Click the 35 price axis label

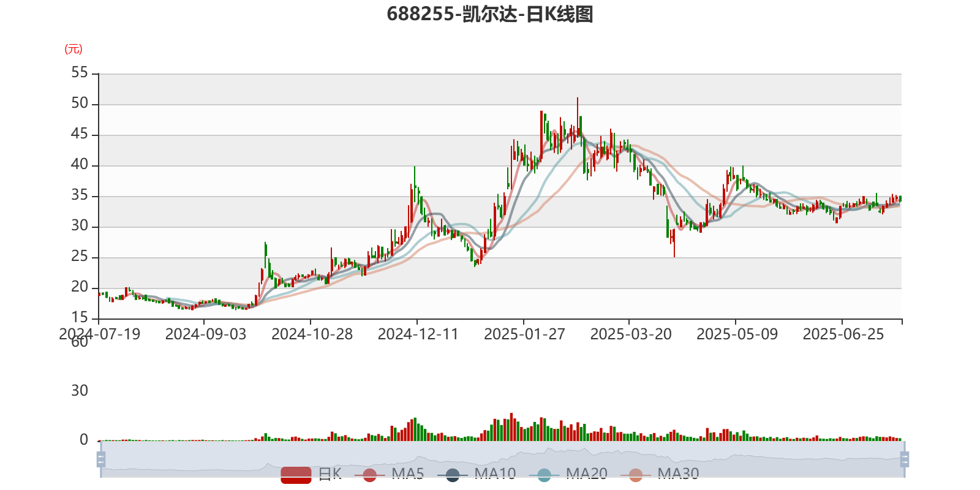coord(80,195)
